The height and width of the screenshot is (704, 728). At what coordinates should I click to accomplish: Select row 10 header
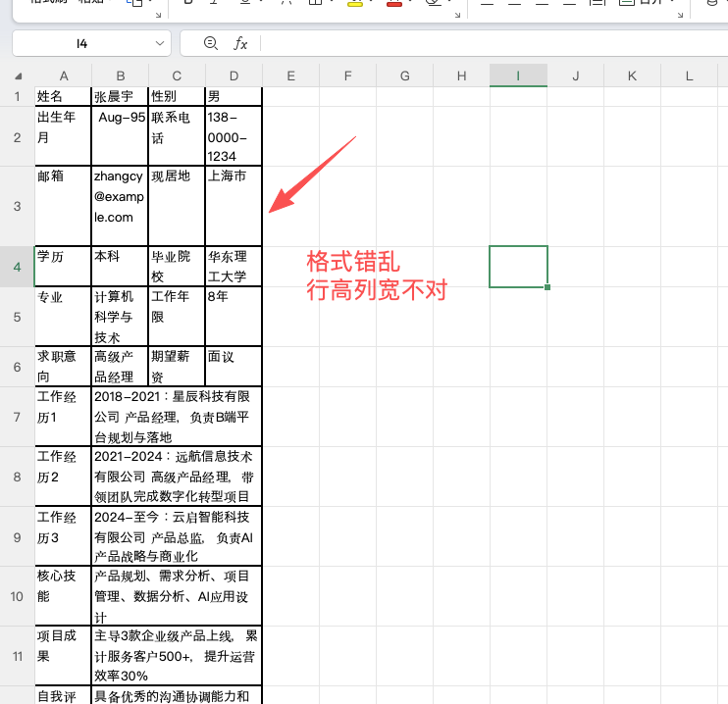(18, 596)
